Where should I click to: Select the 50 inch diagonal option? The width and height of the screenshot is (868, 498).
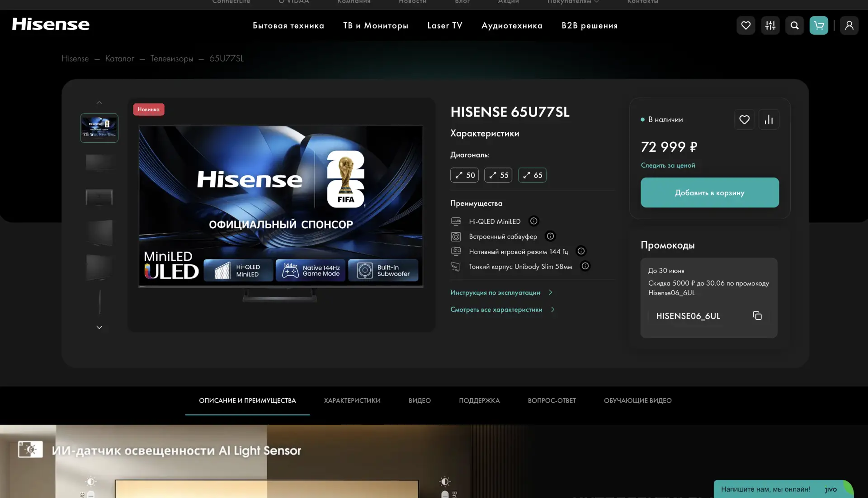[464, 175]
